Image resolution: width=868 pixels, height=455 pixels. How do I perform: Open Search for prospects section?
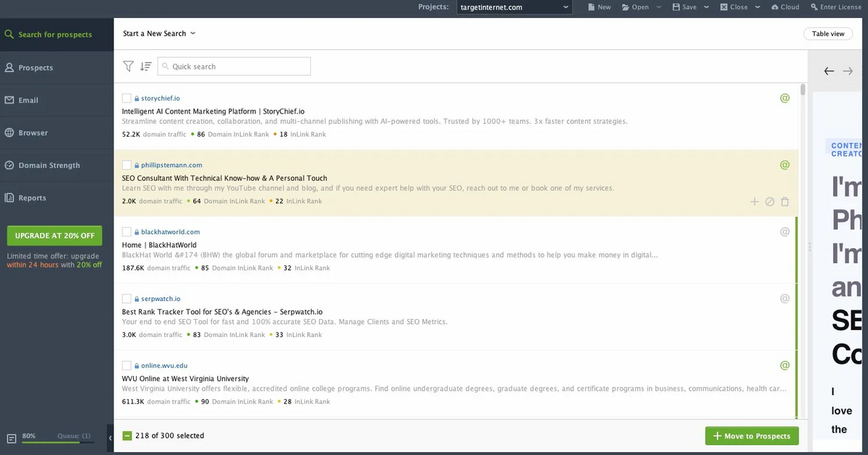click(x=56, y=35)
